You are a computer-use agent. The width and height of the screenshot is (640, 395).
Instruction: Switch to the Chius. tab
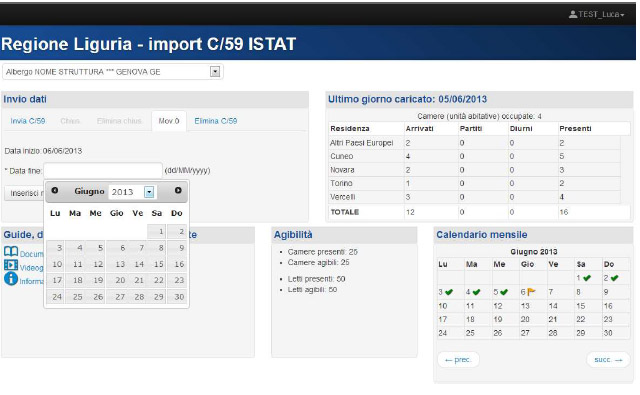coord(70,121)
